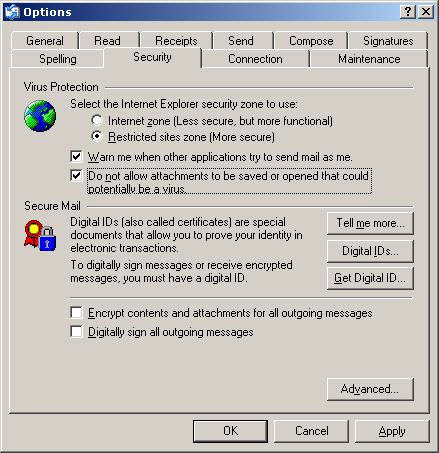Screen dimensions: 439x453
Task: Click the ribbon and padlock Secure Mail icon
Action: point(40,236)
